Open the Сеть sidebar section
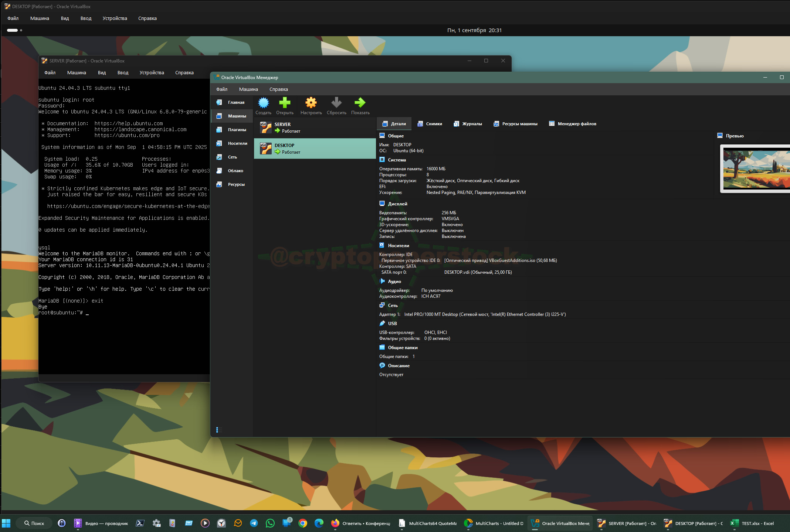The width and height of the screenshot is (790, 532). pyautogui.click(x=232, y=157)
